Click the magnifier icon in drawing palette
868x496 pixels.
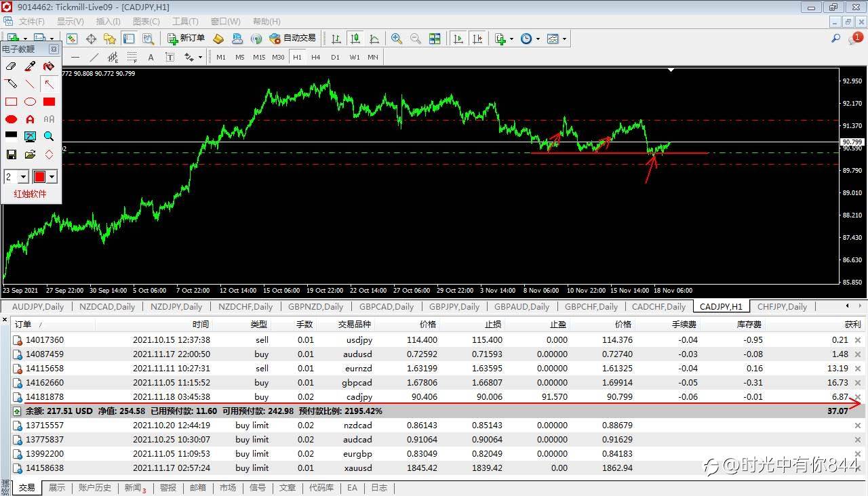tap(49, 137)
